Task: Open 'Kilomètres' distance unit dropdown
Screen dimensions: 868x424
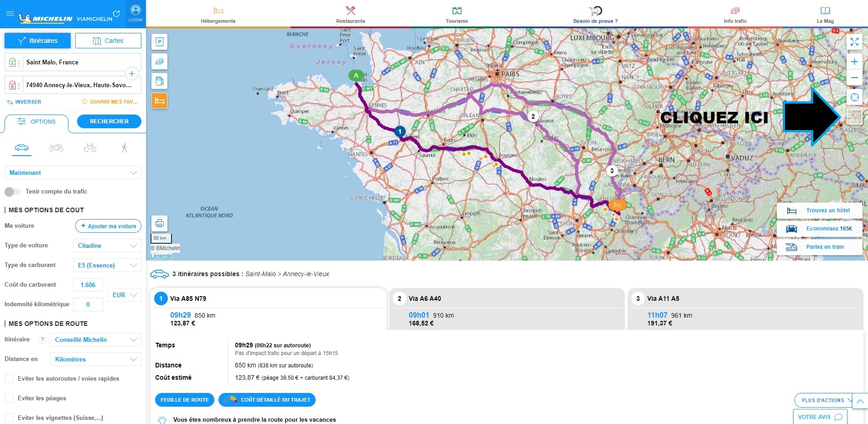Action: point(96,359)
